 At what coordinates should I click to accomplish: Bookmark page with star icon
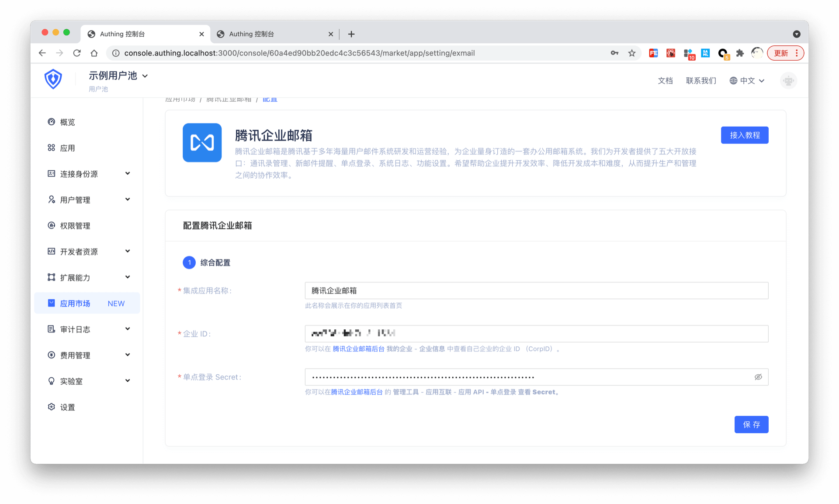pos(632,53)
